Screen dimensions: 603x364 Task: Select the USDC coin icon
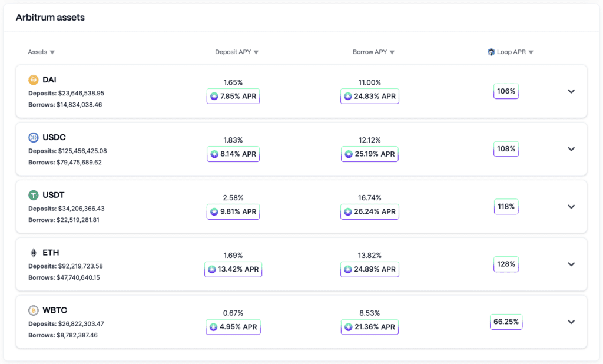(32, 137)
